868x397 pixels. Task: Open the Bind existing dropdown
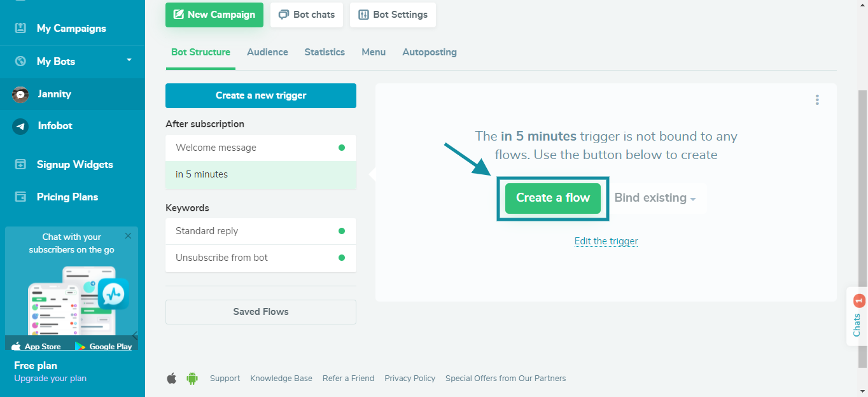coord(655,198)
